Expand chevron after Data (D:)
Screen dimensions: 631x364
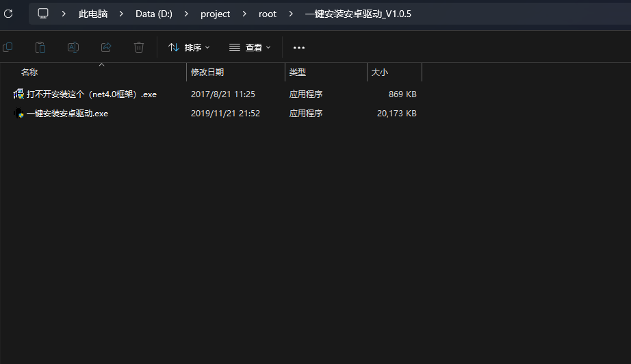click(186, 14)
